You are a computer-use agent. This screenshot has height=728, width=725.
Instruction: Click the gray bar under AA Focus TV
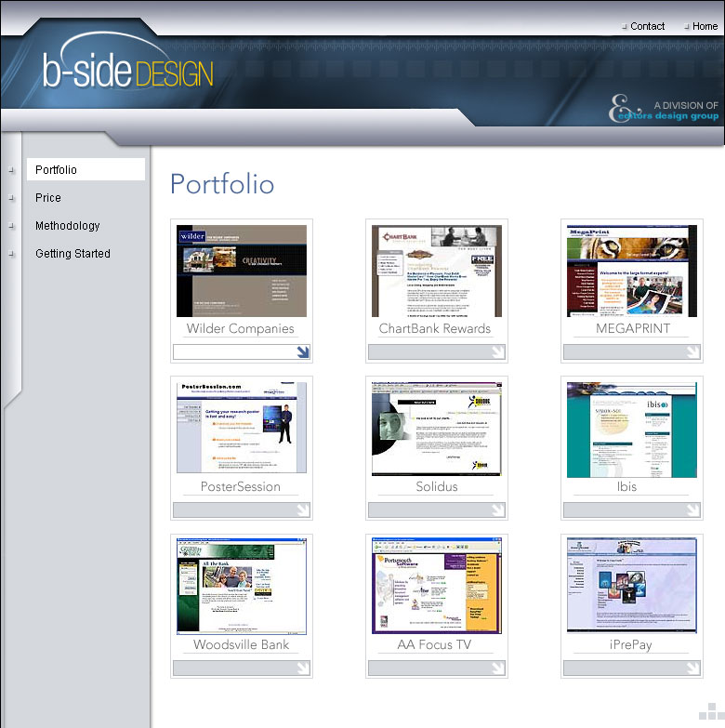coord(437,668)
